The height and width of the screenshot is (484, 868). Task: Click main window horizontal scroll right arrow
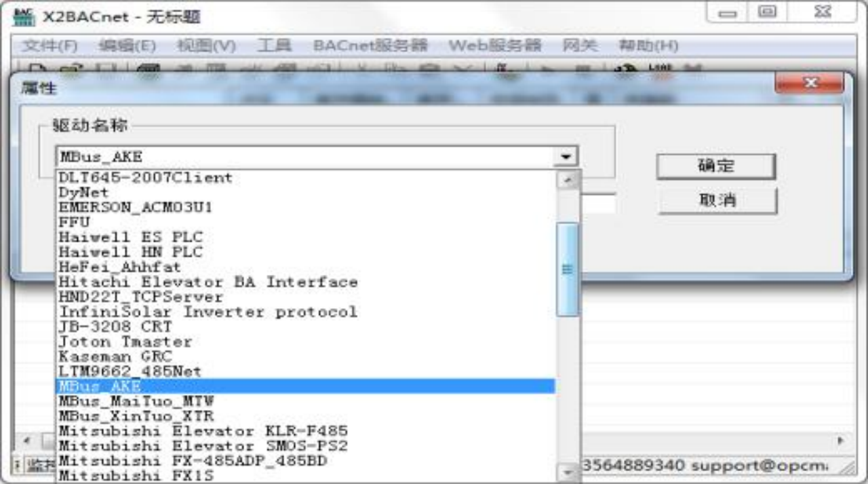[x=842, y=441]
